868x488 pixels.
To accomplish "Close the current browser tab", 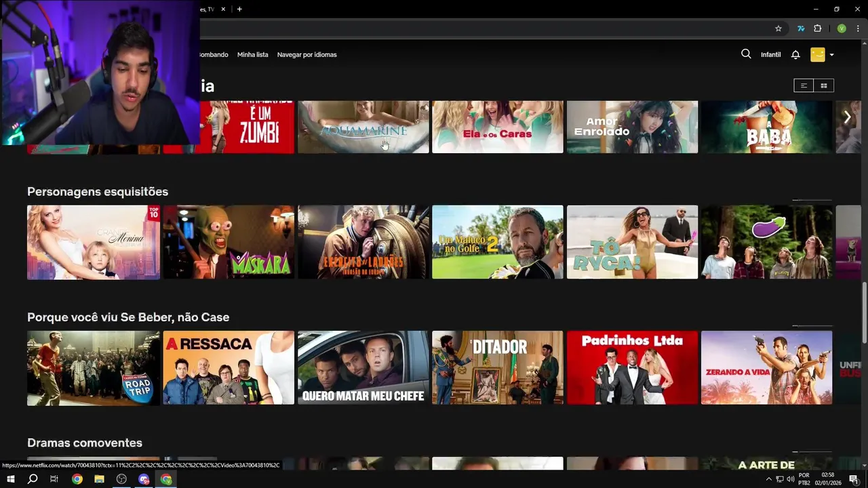I will click(x=223, y=9).
